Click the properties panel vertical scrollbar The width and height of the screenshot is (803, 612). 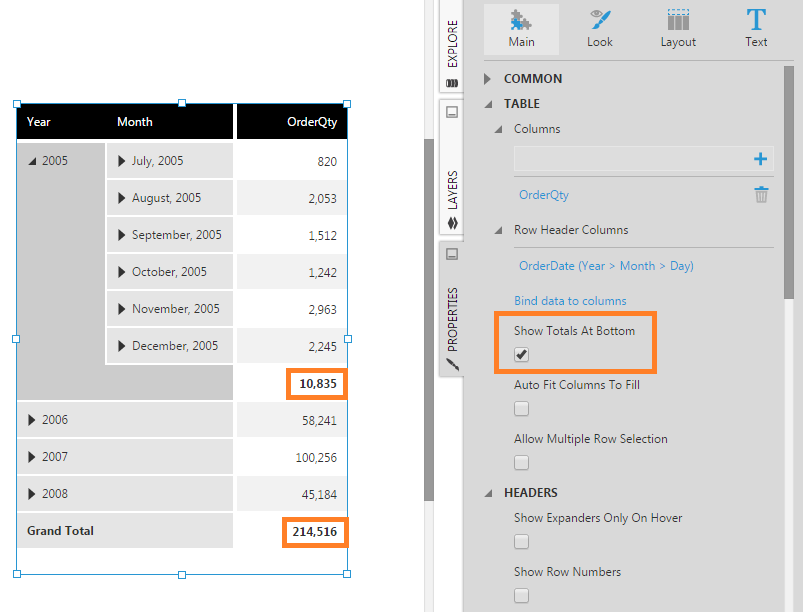pos(789,182)
